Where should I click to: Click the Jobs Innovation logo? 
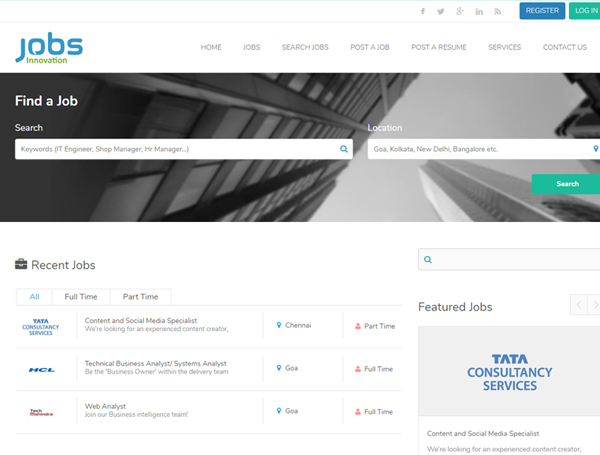(49, 48)
